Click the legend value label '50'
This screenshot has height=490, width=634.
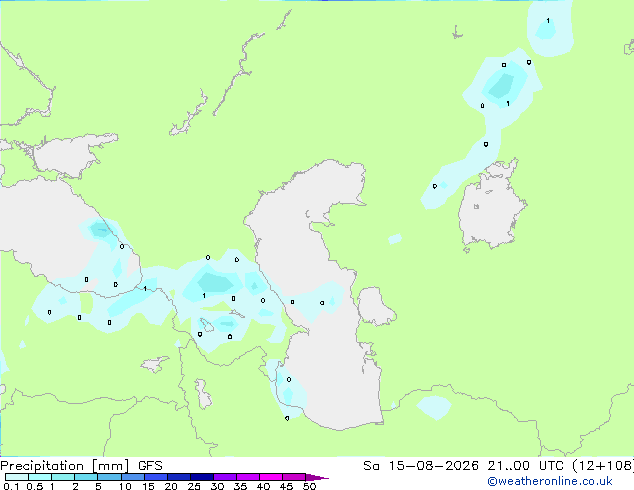click(x=310, y=486)
